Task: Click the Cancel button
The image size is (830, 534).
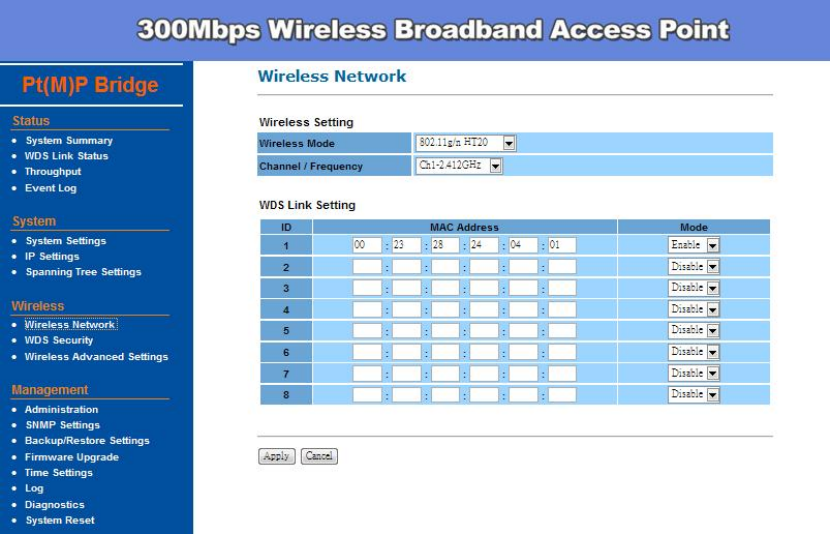Action: click(319, 456)
